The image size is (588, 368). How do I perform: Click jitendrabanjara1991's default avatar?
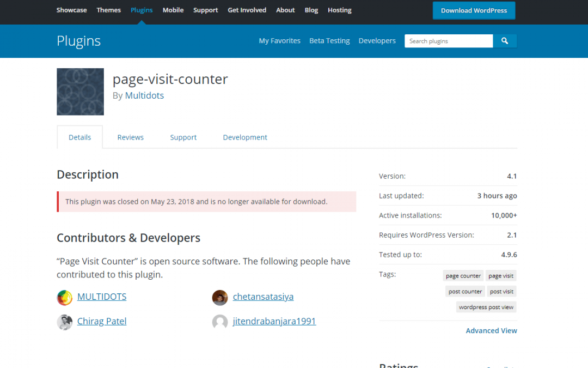[x=220, y=322]
